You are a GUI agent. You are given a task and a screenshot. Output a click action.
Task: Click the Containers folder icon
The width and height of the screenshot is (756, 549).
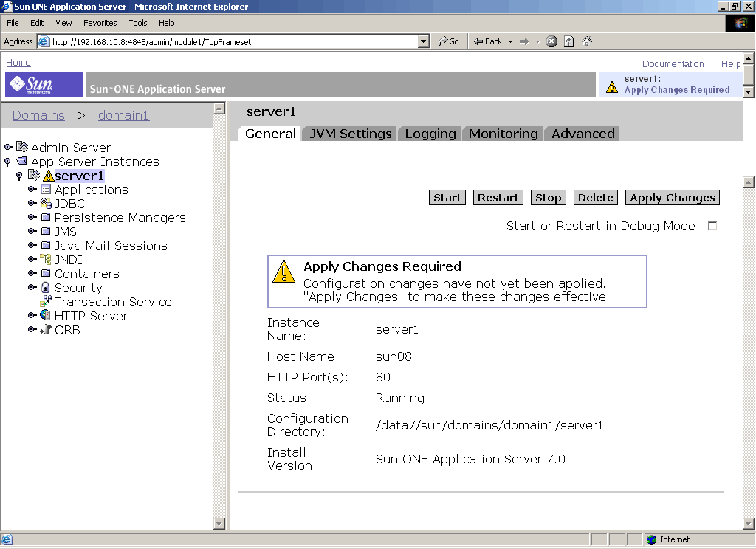[46, 273]
